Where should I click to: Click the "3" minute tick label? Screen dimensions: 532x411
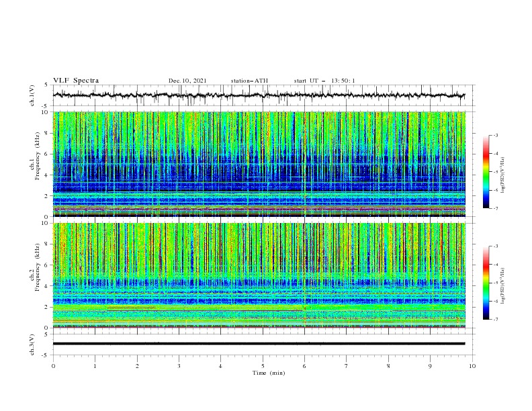coord(179,366)
